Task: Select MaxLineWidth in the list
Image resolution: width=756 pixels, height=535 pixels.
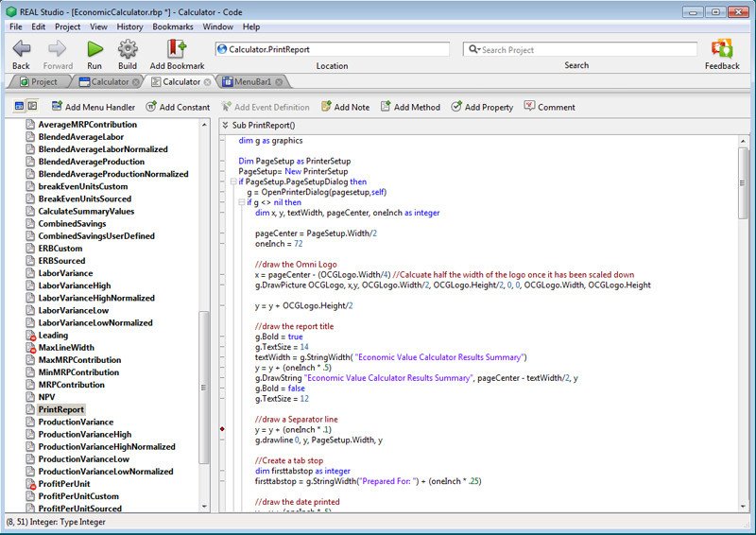Action: pyautogui.click(x=66, y=348)
